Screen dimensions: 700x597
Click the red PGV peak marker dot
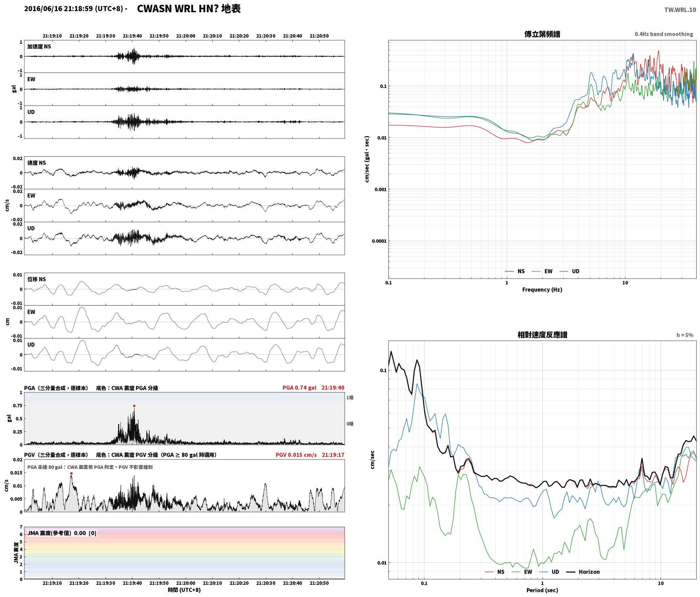[x=71, y=473]
